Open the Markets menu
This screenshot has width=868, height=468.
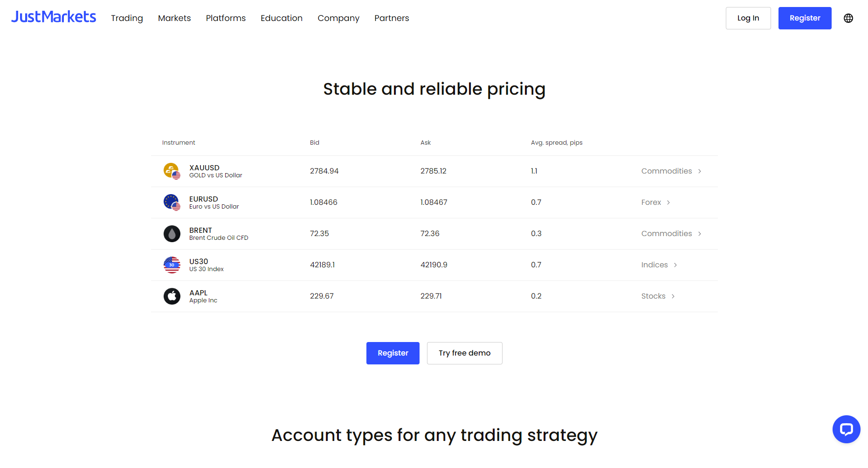click(174, 18)
